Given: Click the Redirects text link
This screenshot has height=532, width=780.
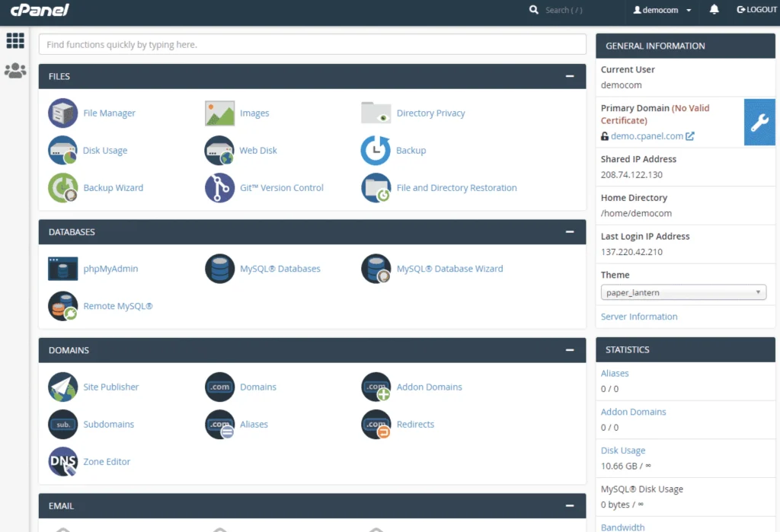Looking at the screenshot, I should (x=415, y=424).
